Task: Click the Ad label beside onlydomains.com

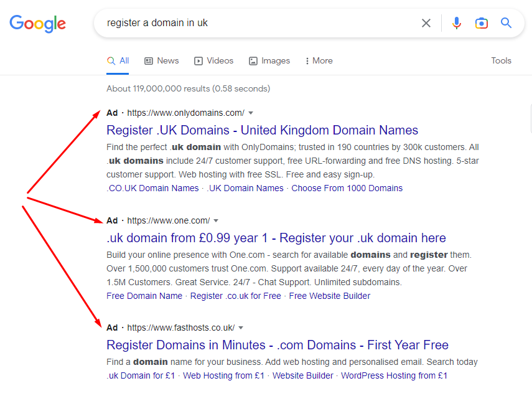Action: [112, 113]
